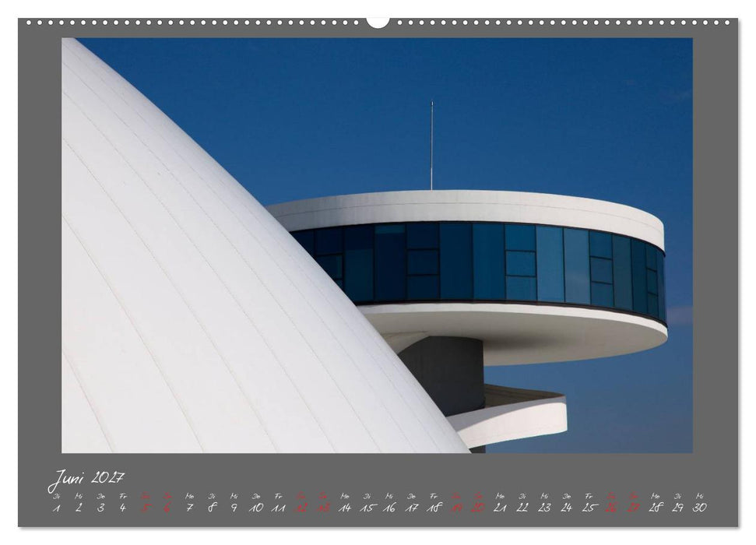
Task: Select day 28 in the date row
Action: 656,508
